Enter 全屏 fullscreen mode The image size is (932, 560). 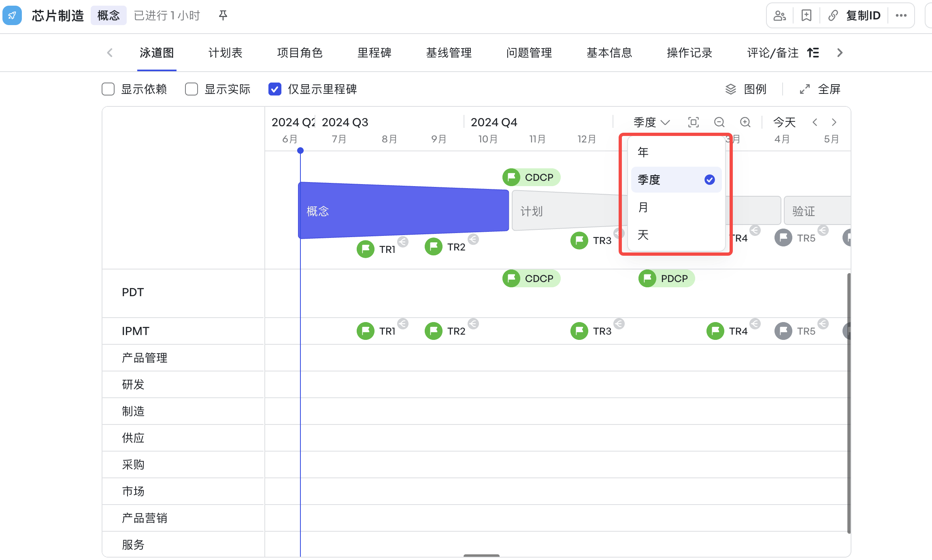[x=820, y=89]
